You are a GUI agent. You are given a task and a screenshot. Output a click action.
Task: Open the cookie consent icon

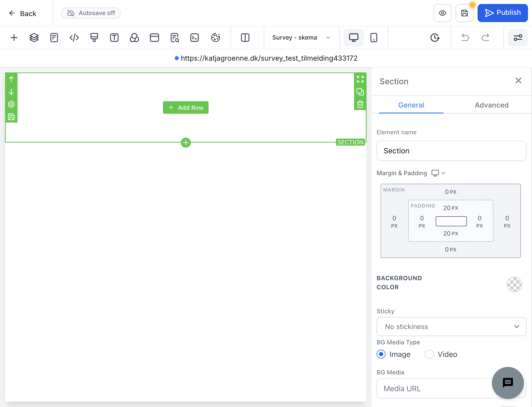pos(216,38)
